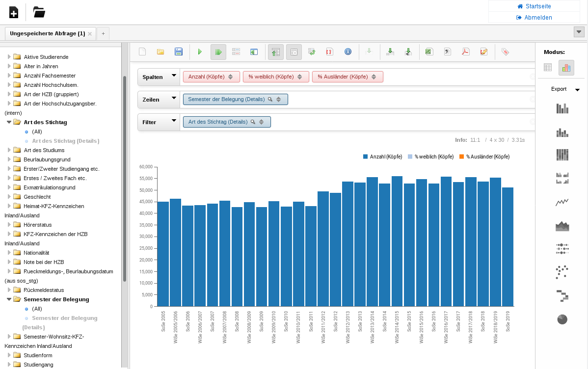The image size is (588, 369).
Task: Open the blue info icon in toolbar
Action: 348,52
